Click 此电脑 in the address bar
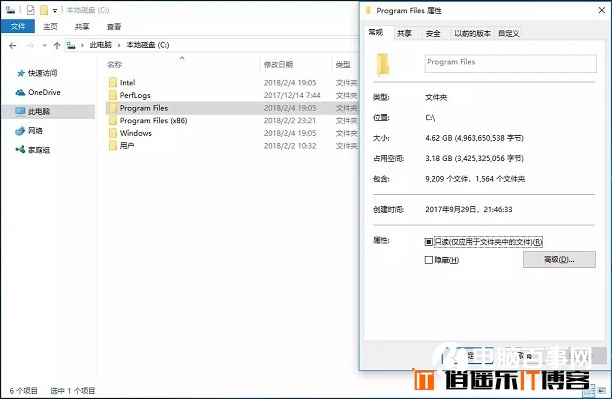This screenshot has width=612, height=399. [101, 45]
